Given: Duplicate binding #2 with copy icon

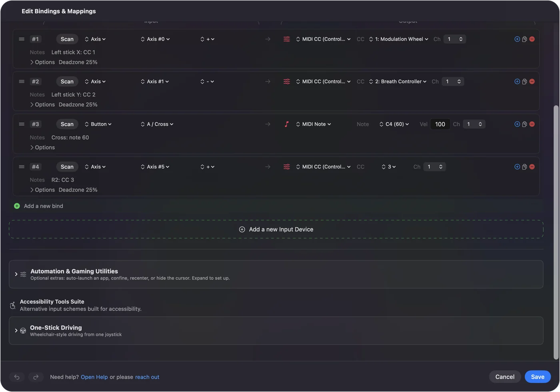Looking at the screenshot, I should click(524, 82).
